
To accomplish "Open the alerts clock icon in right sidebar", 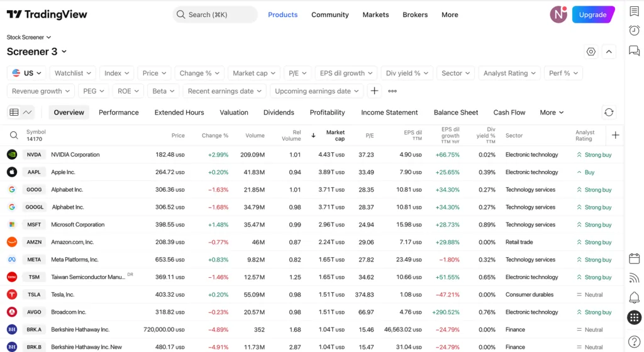I will 634,30.
